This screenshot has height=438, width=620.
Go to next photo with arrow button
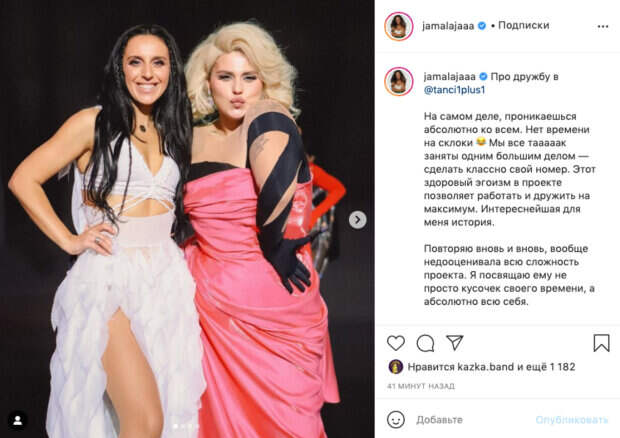357,220
